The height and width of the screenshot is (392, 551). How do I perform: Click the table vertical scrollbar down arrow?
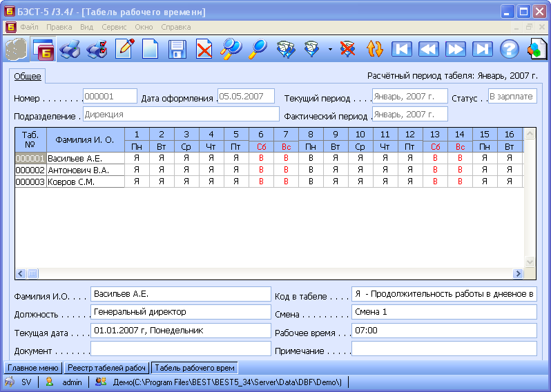pyautogui.click(x=530, y=262)
